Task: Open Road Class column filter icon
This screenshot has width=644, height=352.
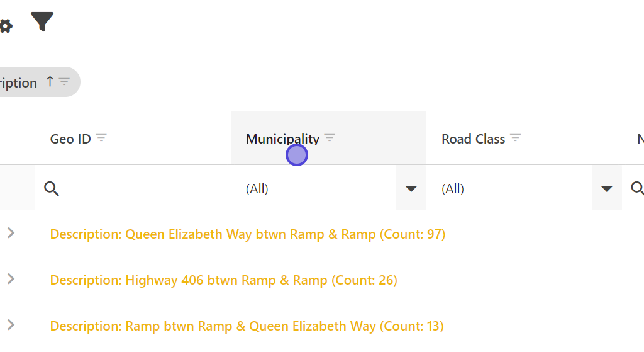Action: [516, 138]
